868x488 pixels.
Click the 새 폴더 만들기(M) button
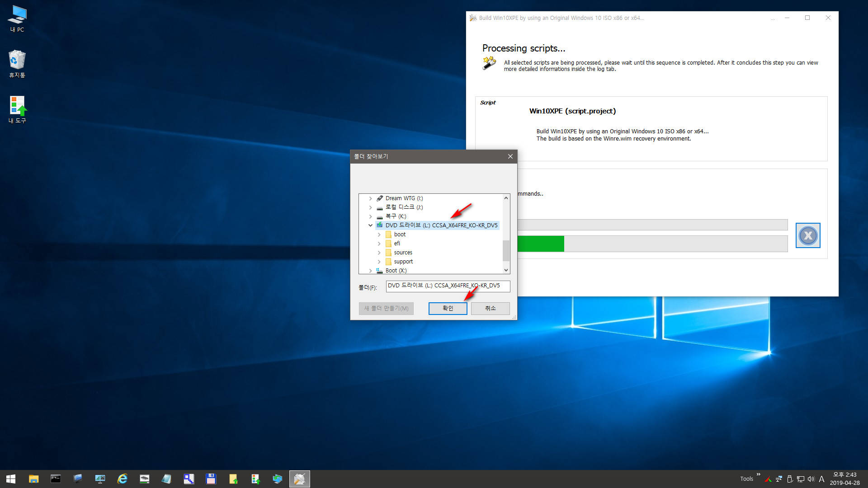386,309
